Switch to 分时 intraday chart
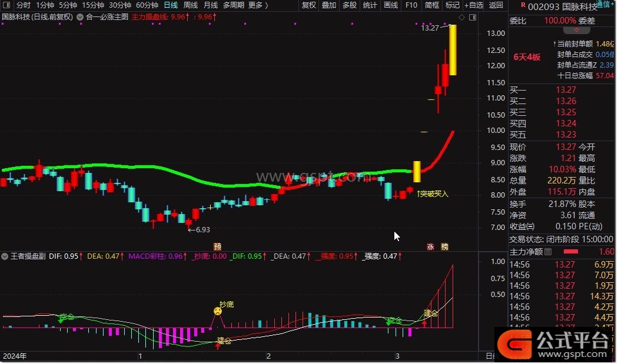 click(x=24, y=5)
